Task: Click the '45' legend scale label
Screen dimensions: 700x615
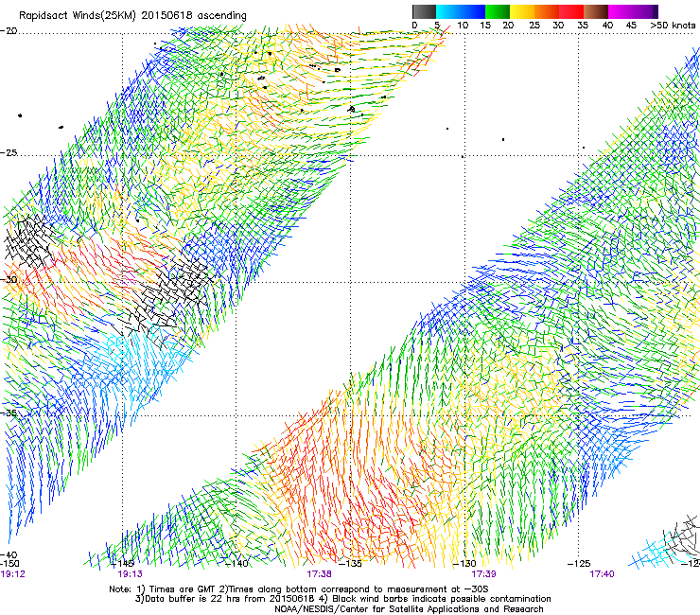Action: [631, 26]
